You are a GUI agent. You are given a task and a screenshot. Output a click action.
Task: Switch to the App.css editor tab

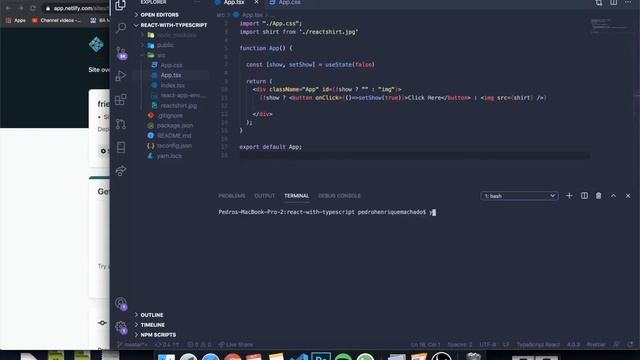point(289,2)
